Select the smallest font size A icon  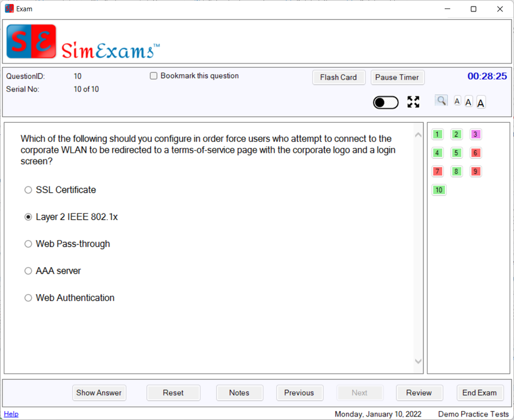point(457,101)
